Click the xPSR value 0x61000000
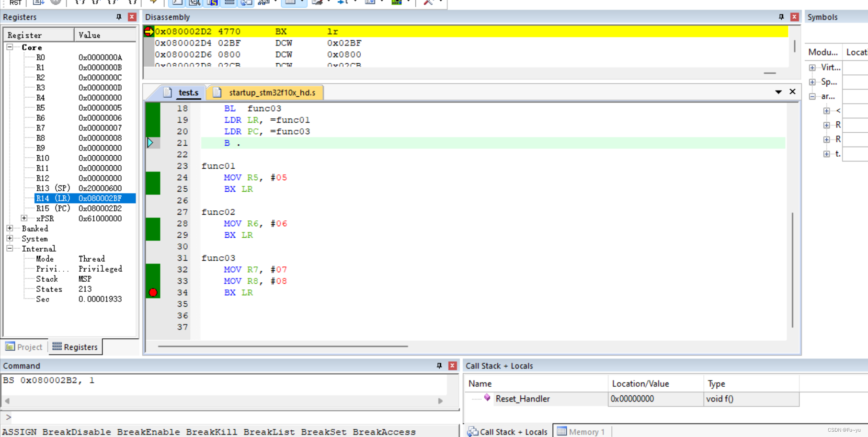 100,218
